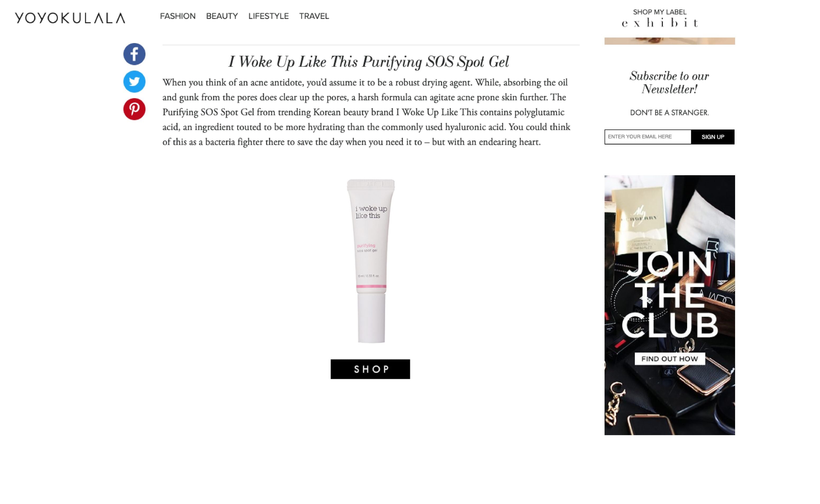Open the exhibit label logo
This screenshot has height=504, width=820.
pos(660,23)
